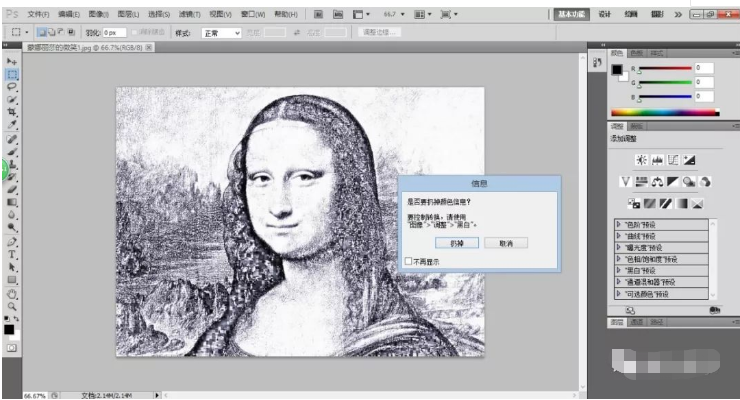Select the Rectangular Marquee tool in toolbox
740x400 pixels.
(x=12, y=74)
